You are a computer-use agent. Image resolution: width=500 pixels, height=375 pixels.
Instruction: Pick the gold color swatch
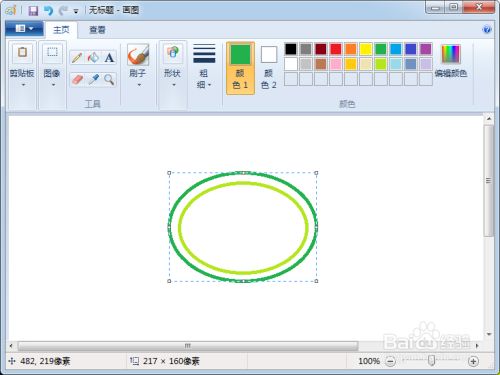tap(351, 64)
